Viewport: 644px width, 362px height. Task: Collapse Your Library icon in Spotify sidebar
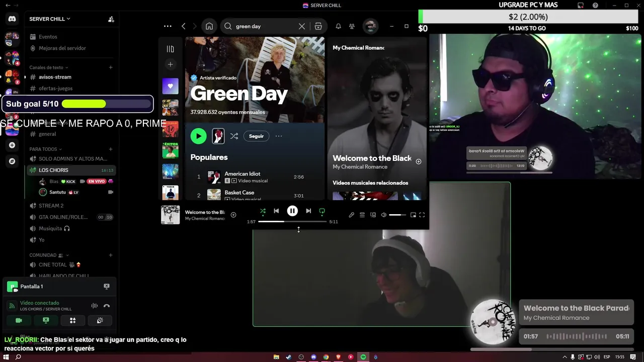pos(170,49)
